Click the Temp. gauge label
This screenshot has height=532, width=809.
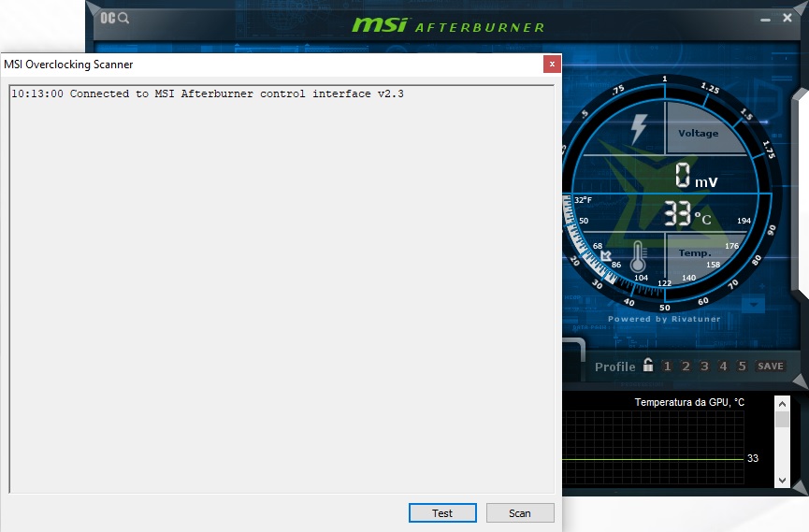click(695, 252)
